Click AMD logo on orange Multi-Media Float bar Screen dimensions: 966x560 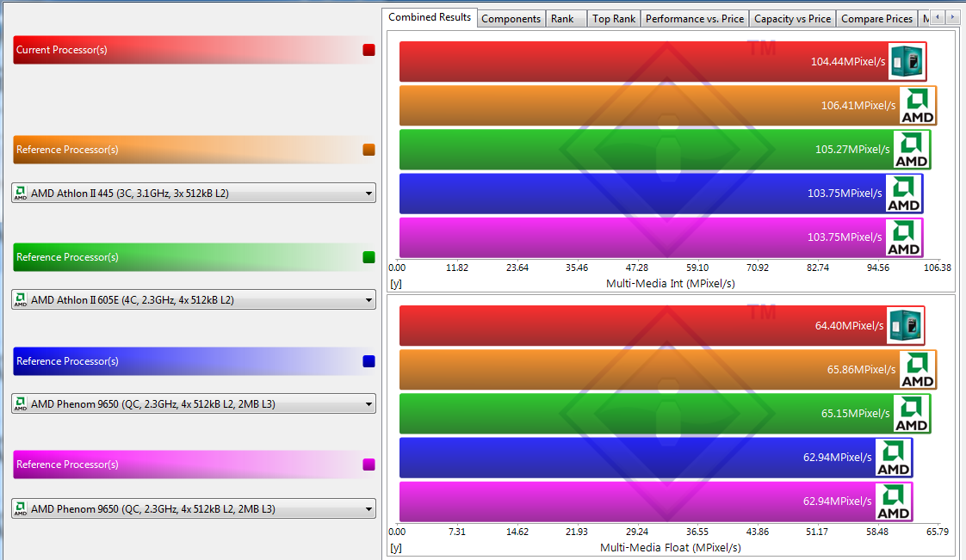coord(917,370)
